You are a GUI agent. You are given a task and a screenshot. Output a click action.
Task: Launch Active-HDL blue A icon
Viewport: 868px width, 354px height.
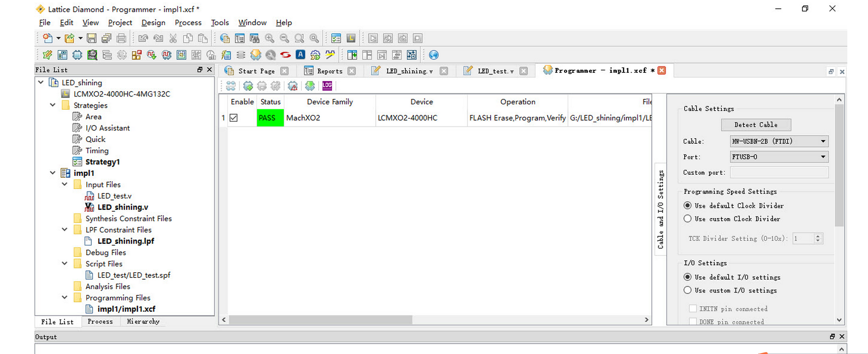300,55
